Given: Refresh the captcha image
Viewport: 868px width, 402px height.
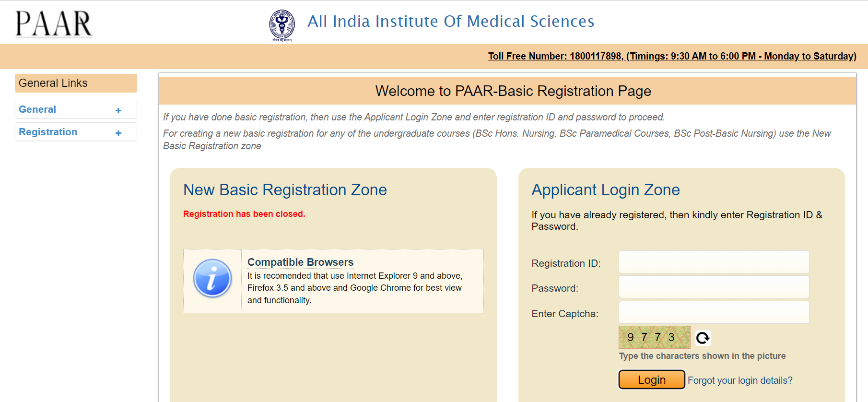Looking at the screenshot, I should 703,338.
